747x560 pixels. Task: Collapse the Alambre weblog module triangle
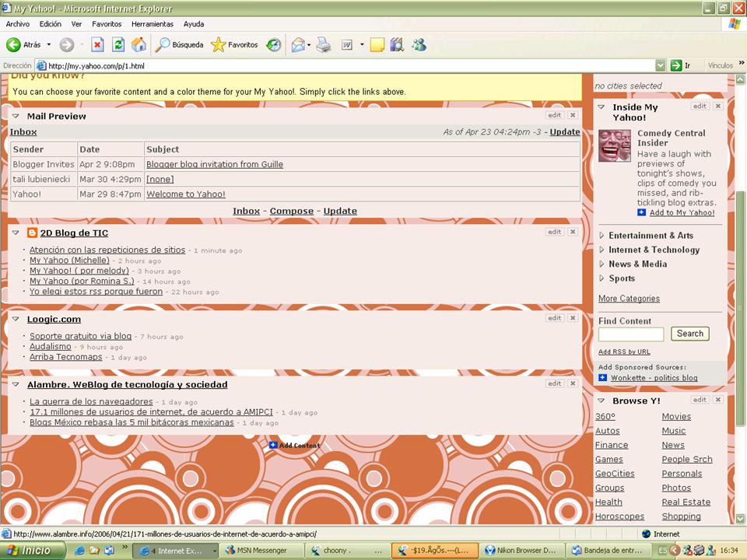point(16,384)
